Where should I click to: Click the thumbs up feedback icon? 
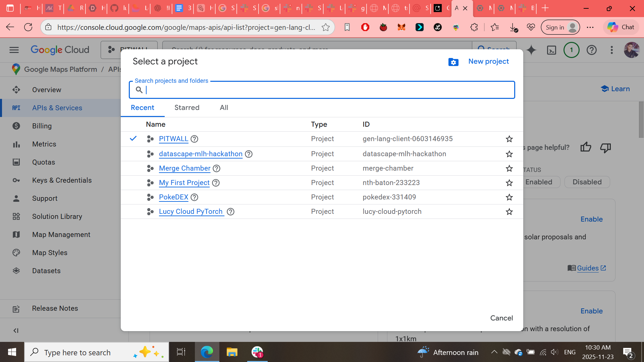[x=586, y=147]
